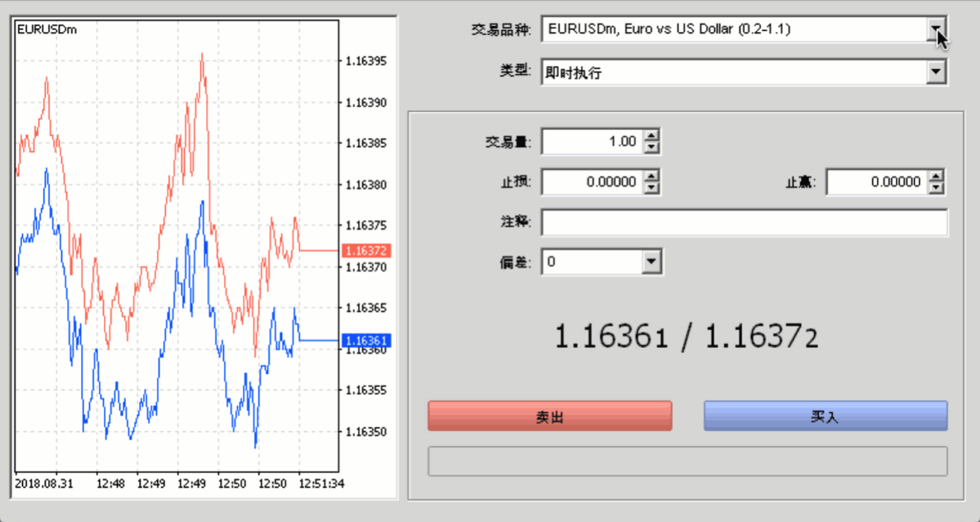The image size is (980, 522).
Task: Open the 交易品种 symbol dropdown
Action: [x=937, y=29]
